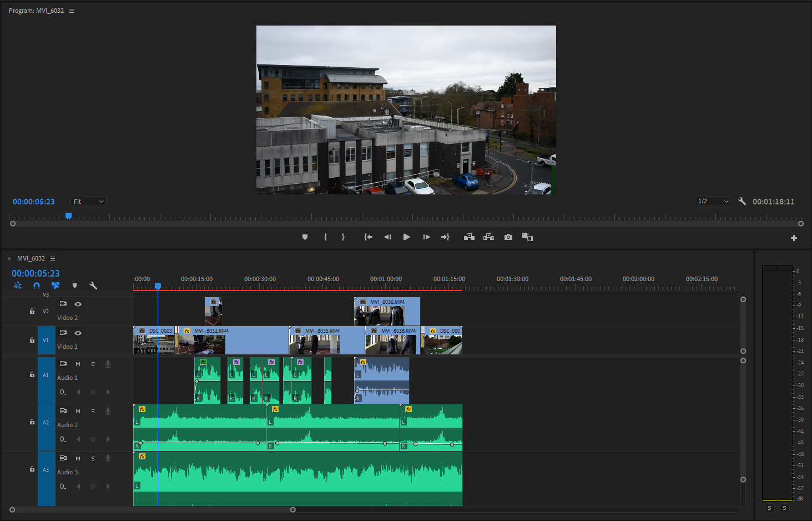This screenshot has width=812, height=521.
Task: Click the Extract button in the program monitor
Action: pos(488,237)
